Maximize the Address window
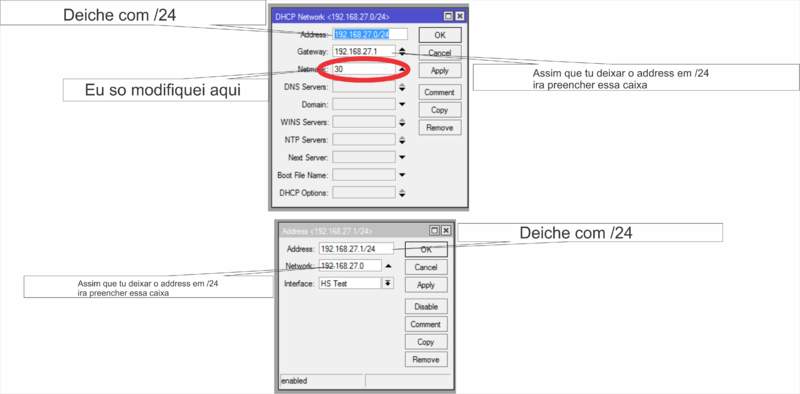Image resolution: width=800 pixels, height=394 pixels. 435,231
